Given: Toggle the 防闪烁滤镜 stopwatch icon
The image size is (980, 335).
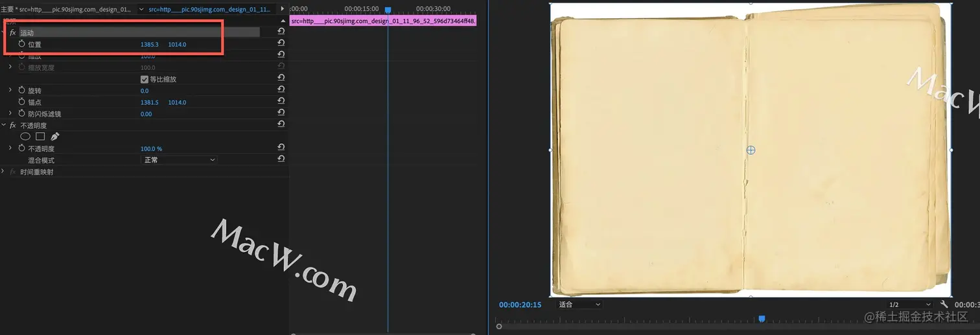Looking at the screenshot, I should tap(21, 114).
